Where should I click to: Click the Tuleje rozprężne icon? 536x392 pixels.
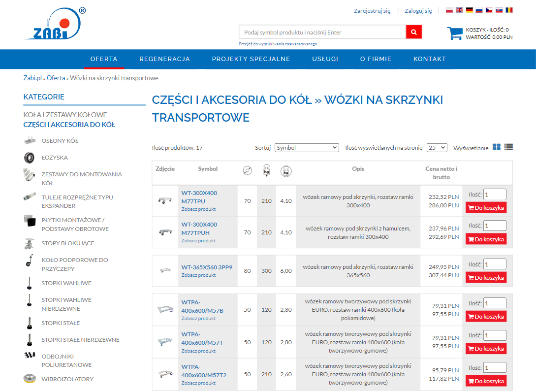pos(30,196)
